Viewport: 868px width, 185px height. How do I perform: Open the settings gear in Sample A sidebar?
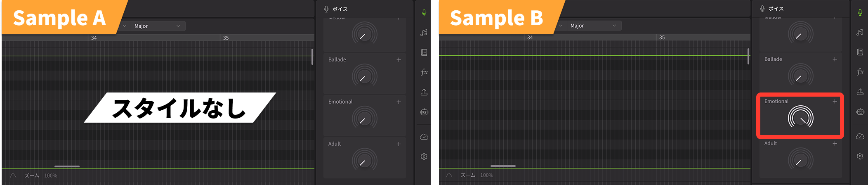coord(424,157)
